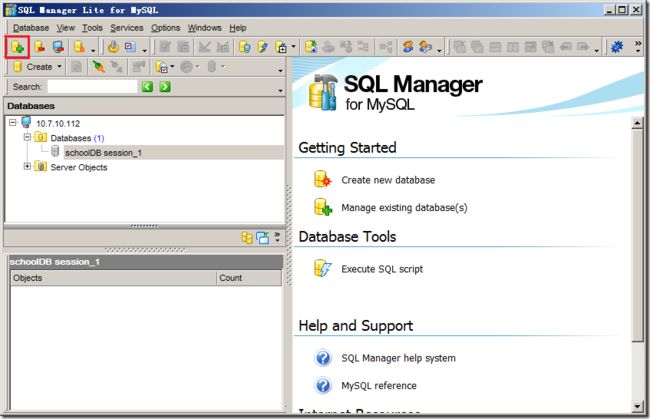Click the blue window toolbar icon after the plug
This screenshot has width=650, height=419.
point(131,47)
